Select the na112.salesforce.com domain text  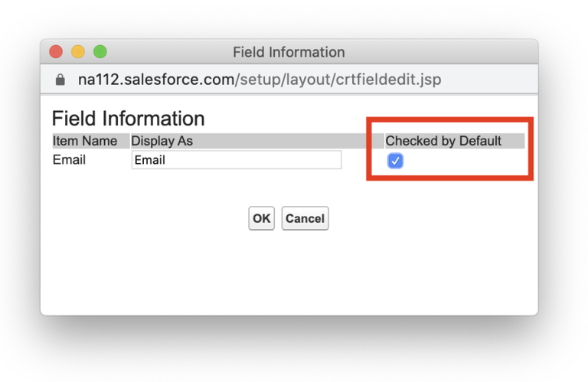click(156, 80)
